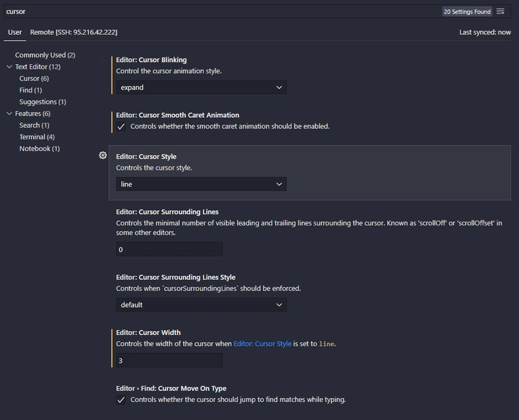Click the Last synced: now label
The height and width of the screenshot is (420, 519).
tap(485, 32)
